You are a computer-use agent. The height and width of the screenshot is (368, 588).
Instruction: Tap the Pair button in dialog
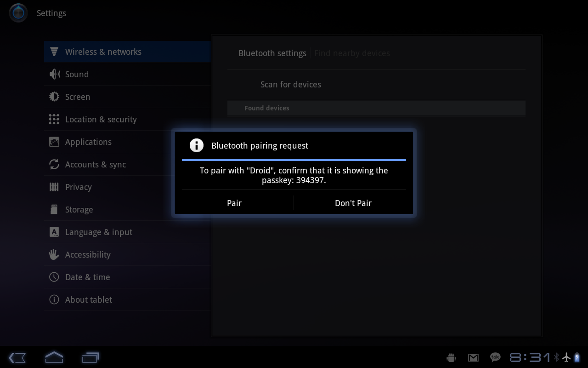(x=234, y=203)
